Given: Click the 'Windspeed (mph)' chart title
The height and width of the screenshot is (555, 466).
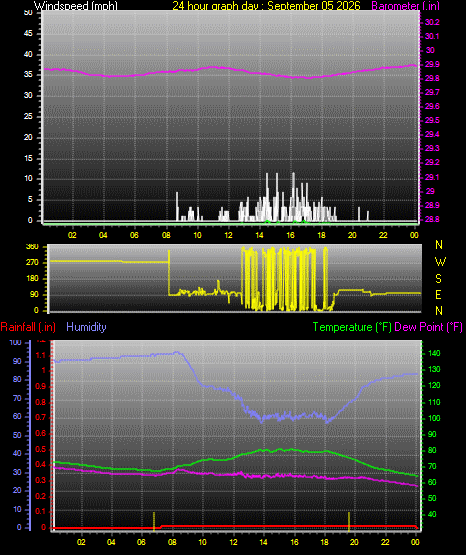Looking at the screenshot, I should click(x=75, y=6).
